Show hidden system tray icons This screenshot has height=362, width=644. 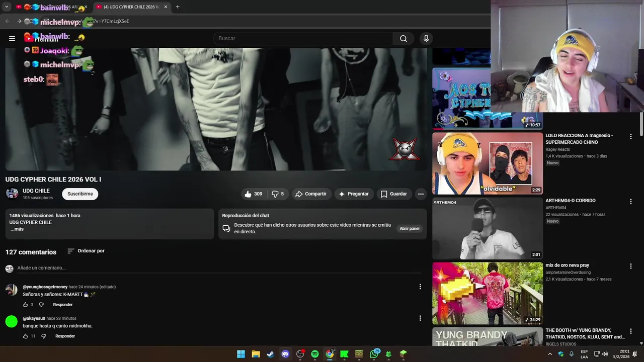(x=550, y=354)
